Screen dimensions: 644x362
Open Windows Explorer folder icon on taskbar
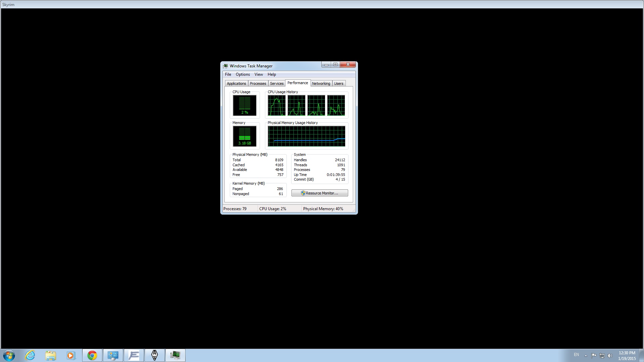pos(51,355)
